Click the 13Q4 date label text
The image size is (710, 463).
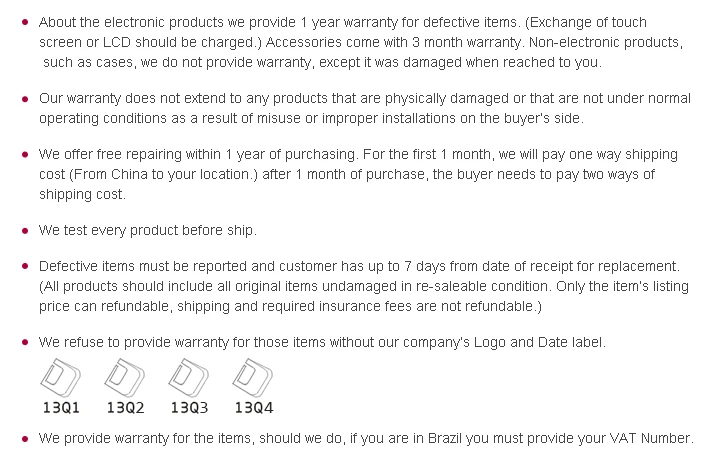[x=254, y=408]
